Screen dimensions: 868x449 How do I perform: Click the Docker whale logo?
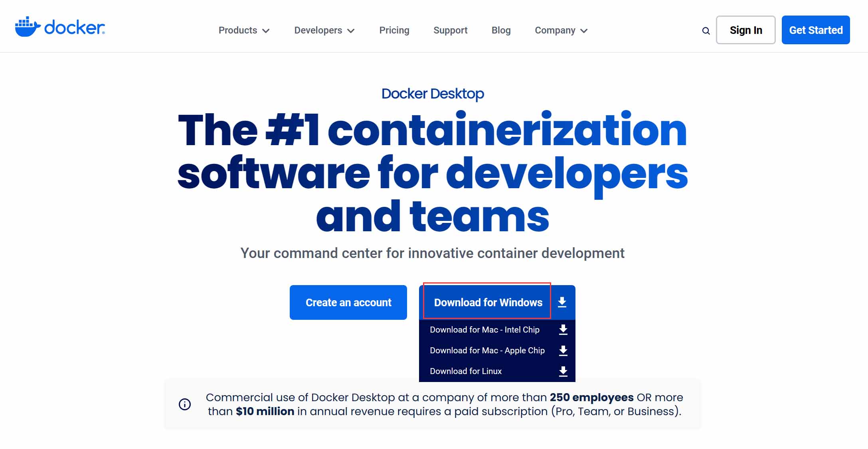(60, 27)
